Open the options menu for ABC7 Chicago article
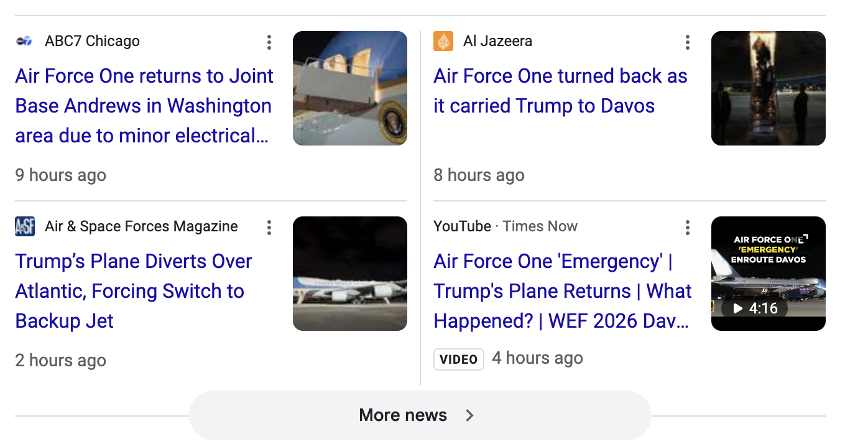 tap(269, 42)
